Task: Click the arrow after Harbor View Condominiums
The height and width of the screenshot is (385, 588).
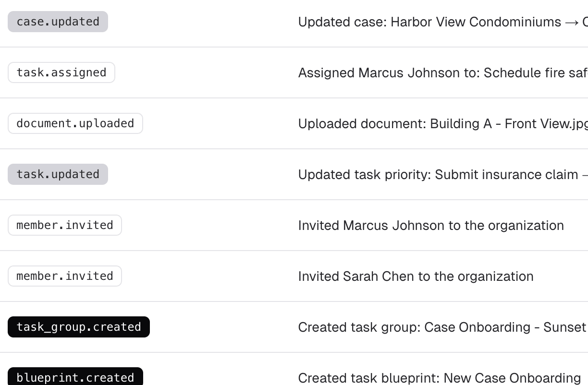Action: tap(572, 22)
